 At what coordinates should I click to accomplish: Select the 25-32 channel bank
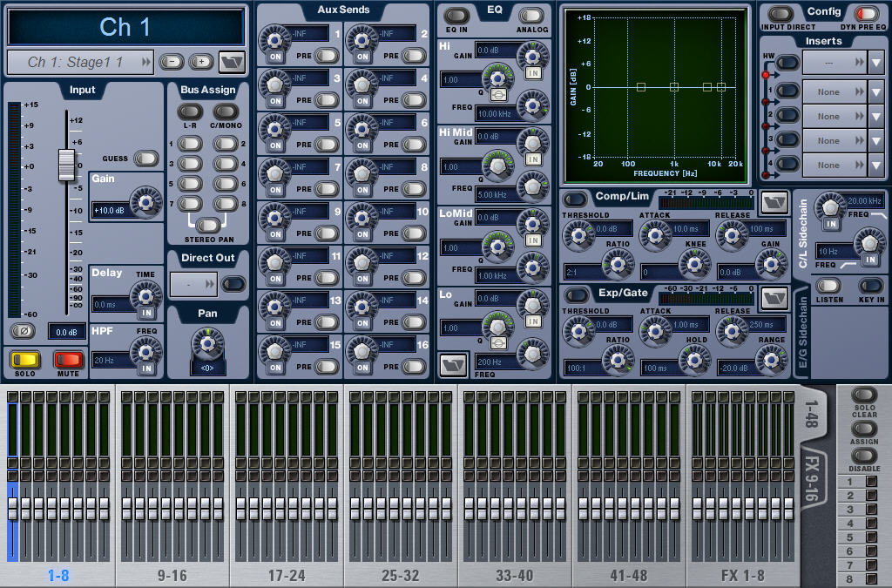tap(401, 576)
